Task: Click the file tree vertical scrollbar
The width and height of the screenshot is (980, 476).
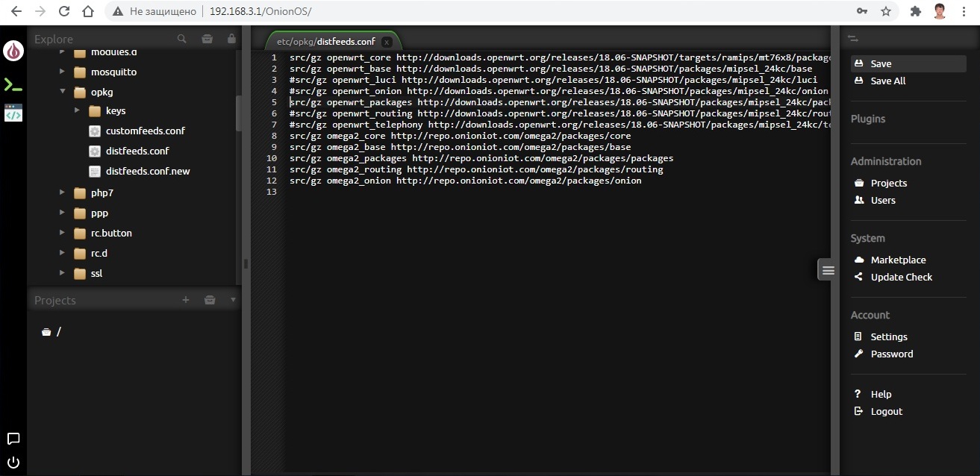Action: [239, 113]
